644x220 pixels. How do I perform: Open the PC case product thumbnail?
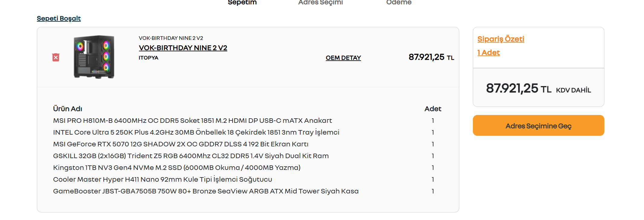point(94,57)
